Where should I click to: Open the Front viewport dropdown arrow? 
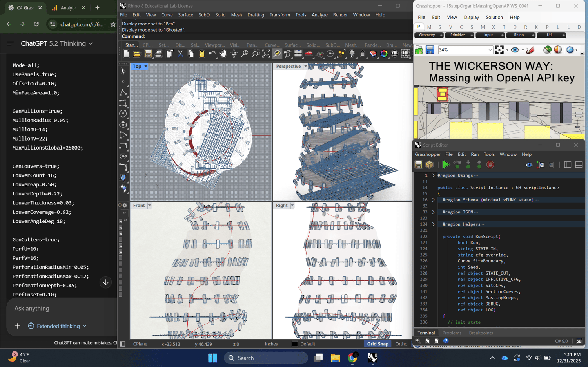point(149,206)
